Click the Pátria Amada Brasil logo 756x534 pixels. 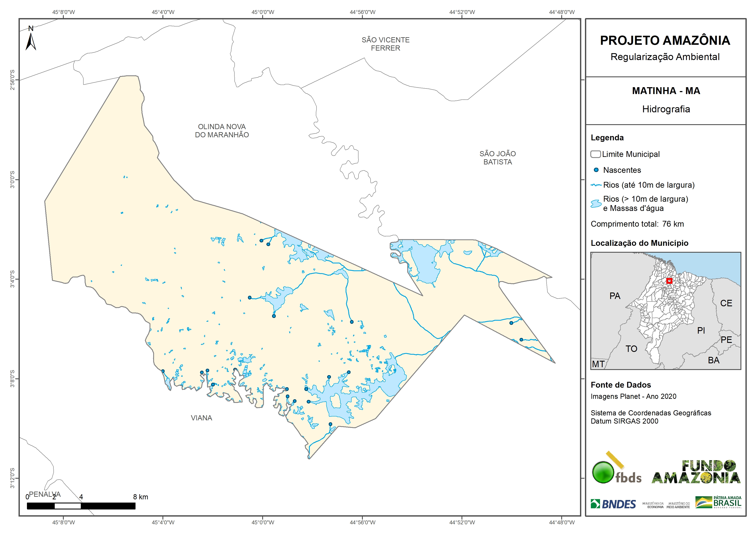(x=719, y=502)
